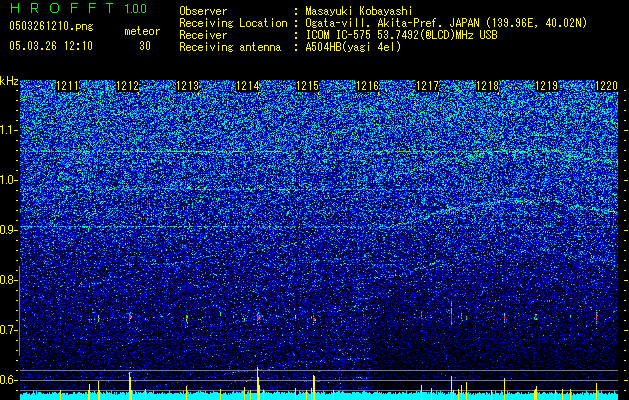Click the 0.7 kHz axis label
The image size is (629, 400).
9,330
